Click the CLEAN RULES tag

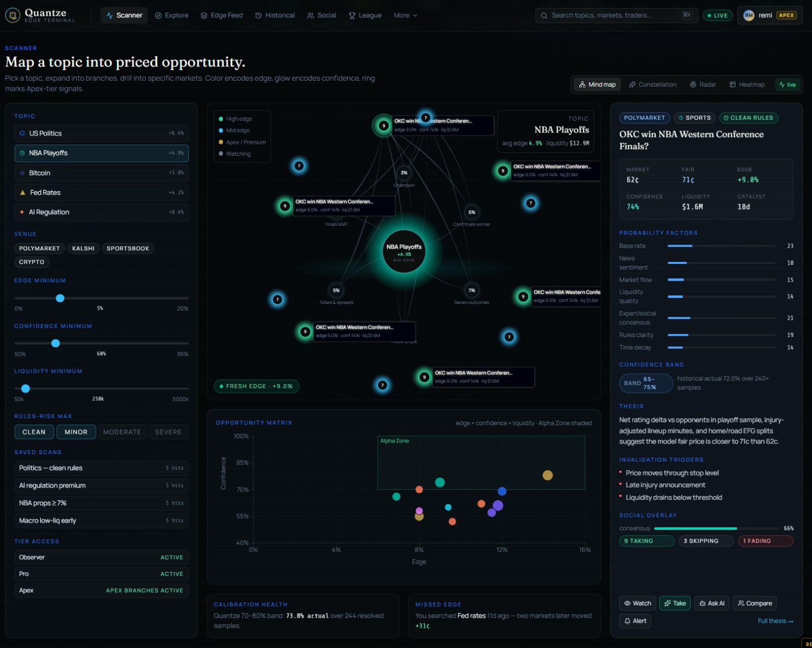[x=749, y=118]
